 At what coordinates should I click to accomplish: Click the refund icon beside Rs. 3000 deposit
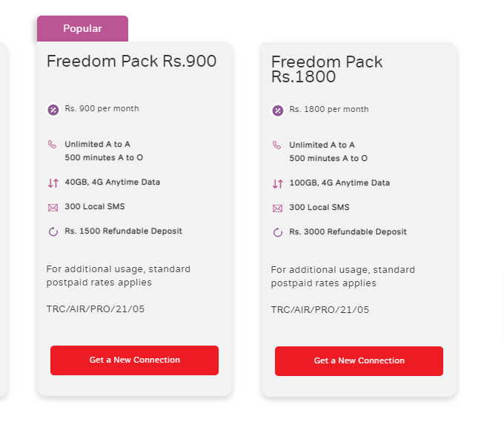pyautogui.click(x=278, y=232)
